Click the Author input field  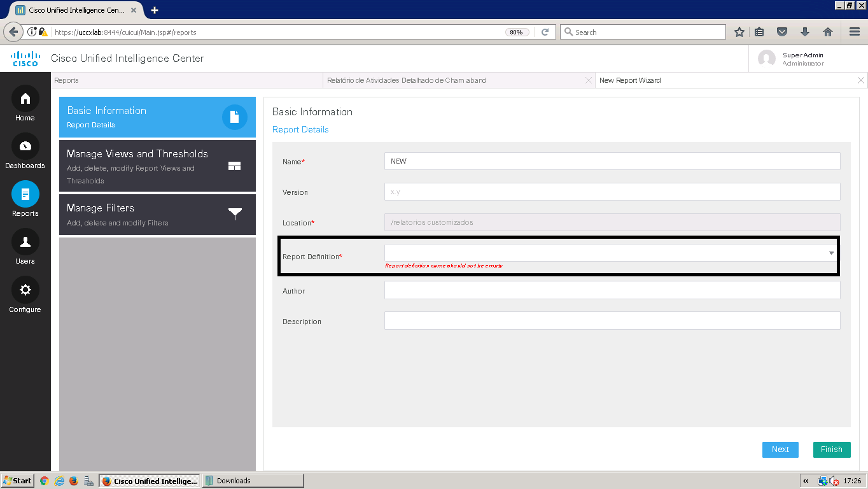612,290
